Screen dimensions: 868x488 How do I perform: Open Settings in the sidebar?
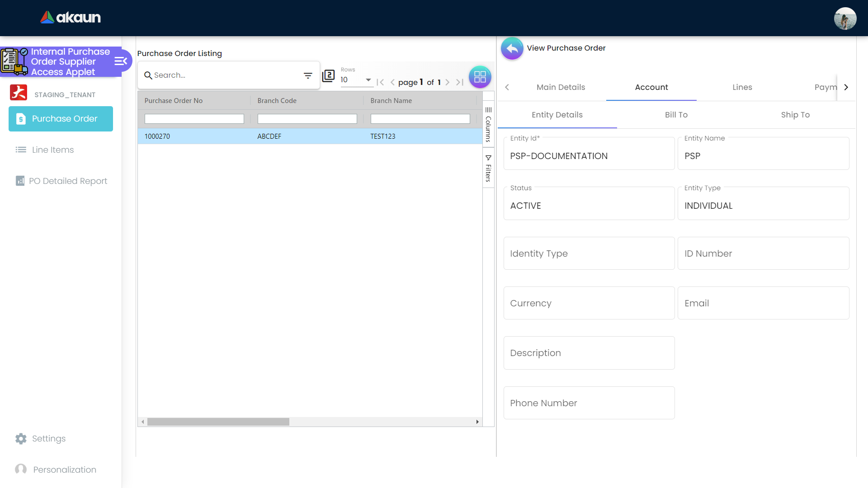pyautogui.click(x=48, y=439)
